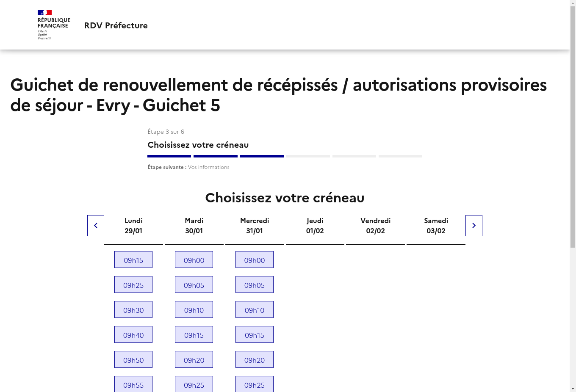Click 'Étape suivante : Vos informations' text
576x392 pixels.
188,167
